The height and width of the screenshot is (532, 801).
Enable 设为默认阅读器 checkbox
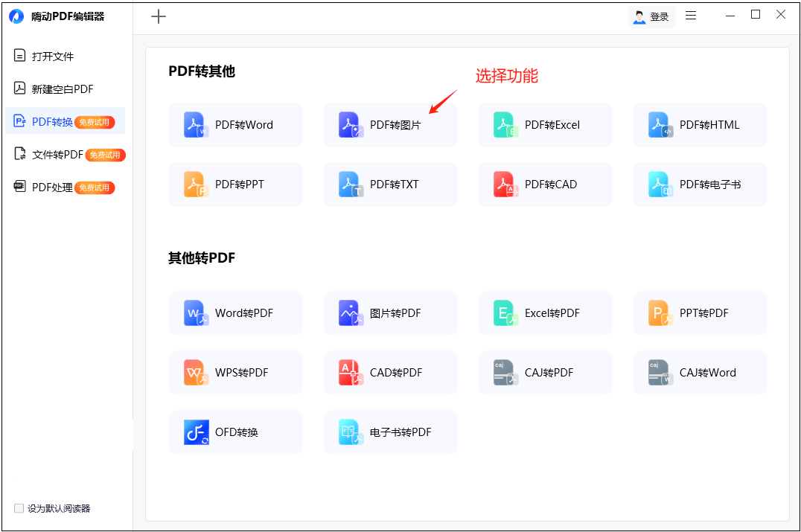[x=19, y=508]
